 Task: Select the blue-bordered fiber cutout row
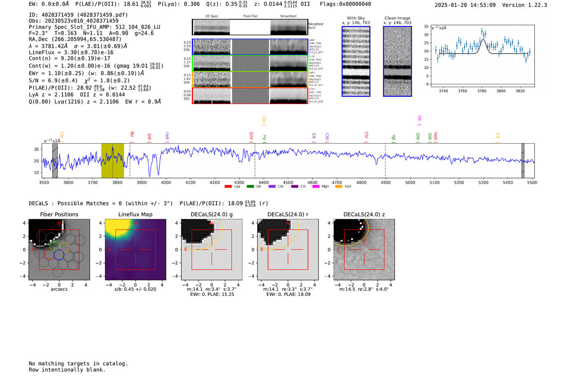pos(250,47)
